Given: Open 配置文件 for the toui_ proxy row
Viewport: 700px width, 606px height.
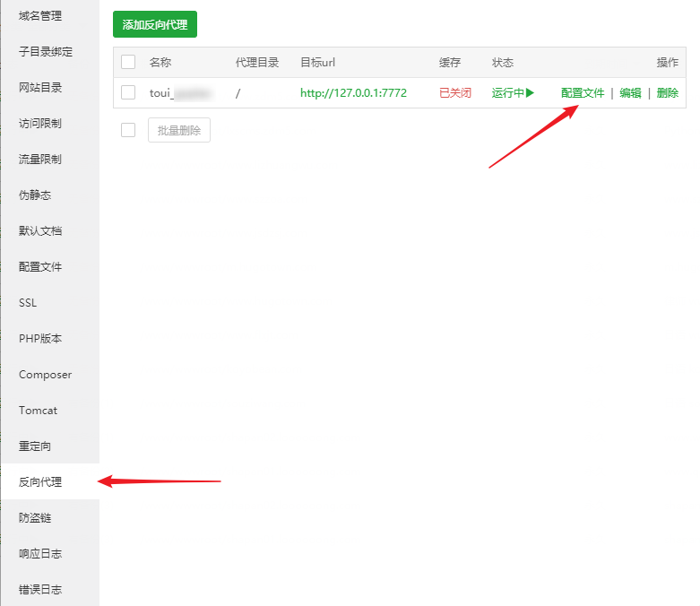Looking at the screenshot, I should point(583,93).
